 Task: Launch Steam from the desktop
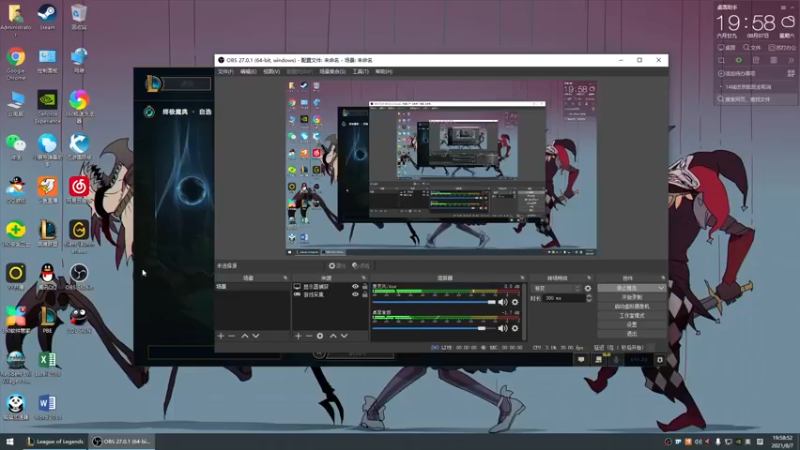[x=47, y=17]
